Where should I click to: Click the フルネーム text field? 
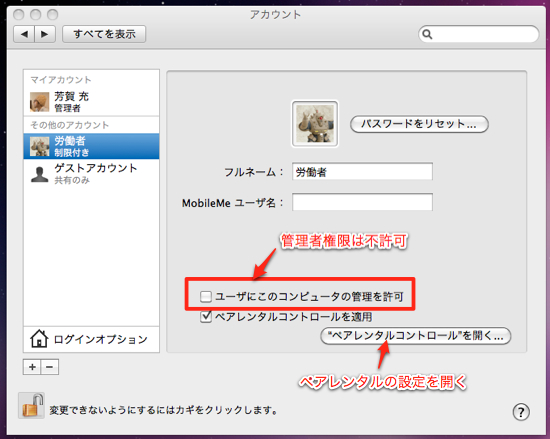coord(362,172)
